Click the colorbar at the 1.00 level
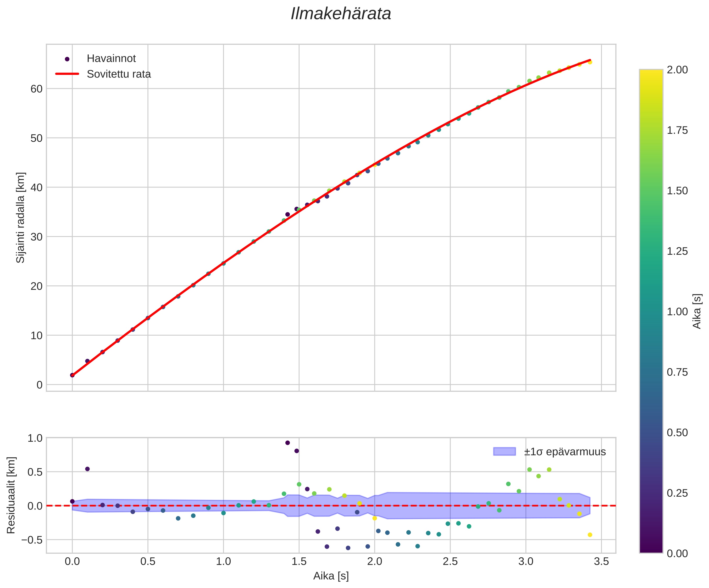This screenshot has height=588, width=709. click(651, 312)
